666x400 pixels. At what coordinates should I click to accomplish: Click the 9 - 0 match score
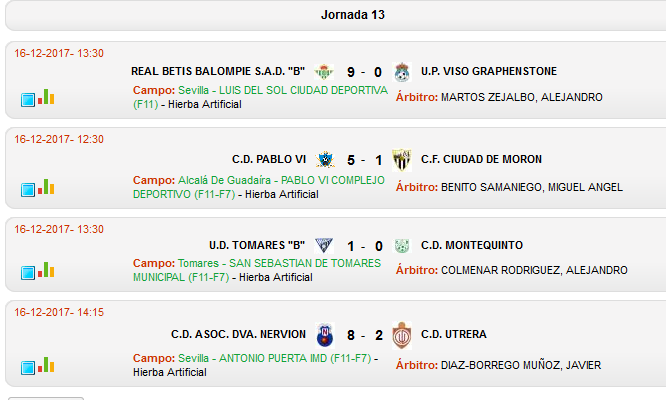click(364, 72)
